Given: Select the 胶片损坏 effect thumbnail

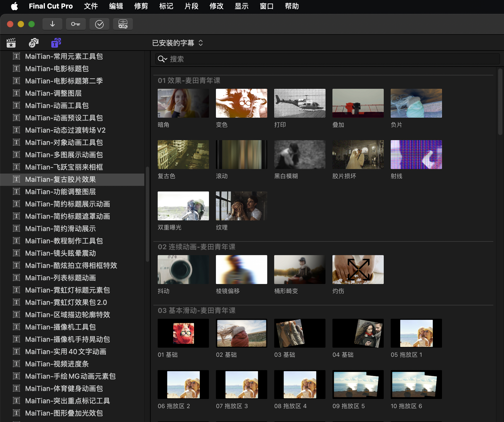Looking at the screenshot, I should point(358,155).
